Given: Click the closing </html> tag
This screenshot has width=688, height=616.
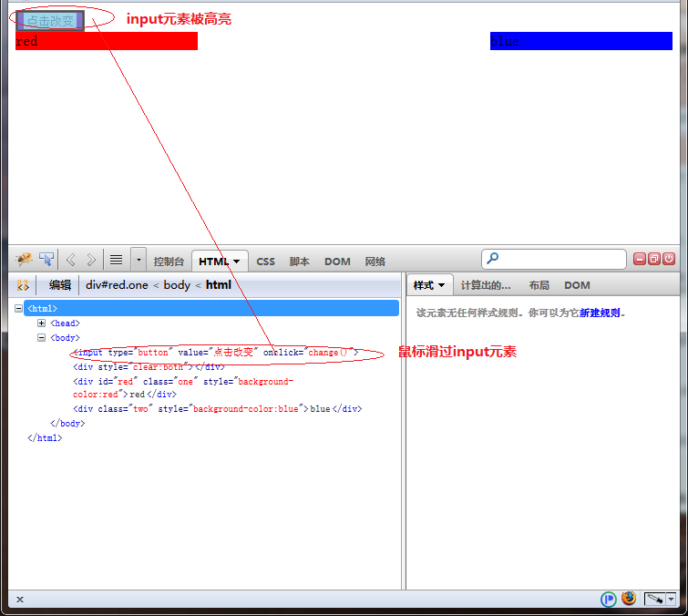Looking at the screenshot, I should [45, 438].
